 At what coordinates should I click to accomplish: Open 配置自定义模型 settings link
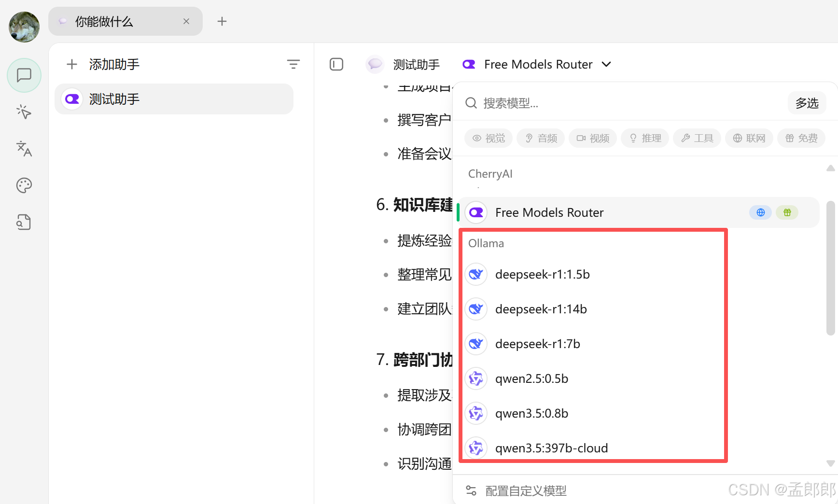[516, 491]
